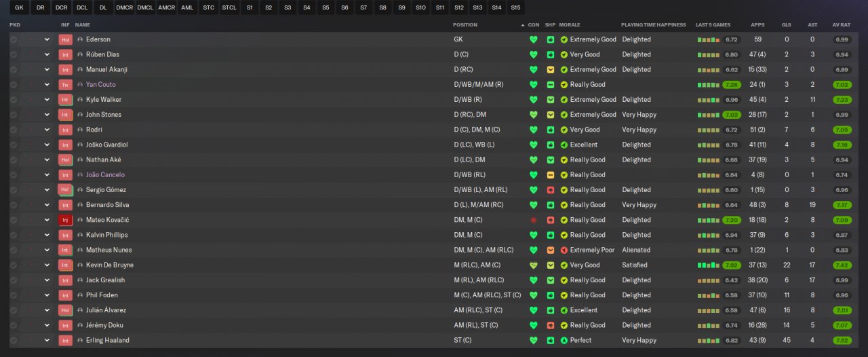Click Ederson's last 5 games form bars
The image size is (868, 357).
709,39
